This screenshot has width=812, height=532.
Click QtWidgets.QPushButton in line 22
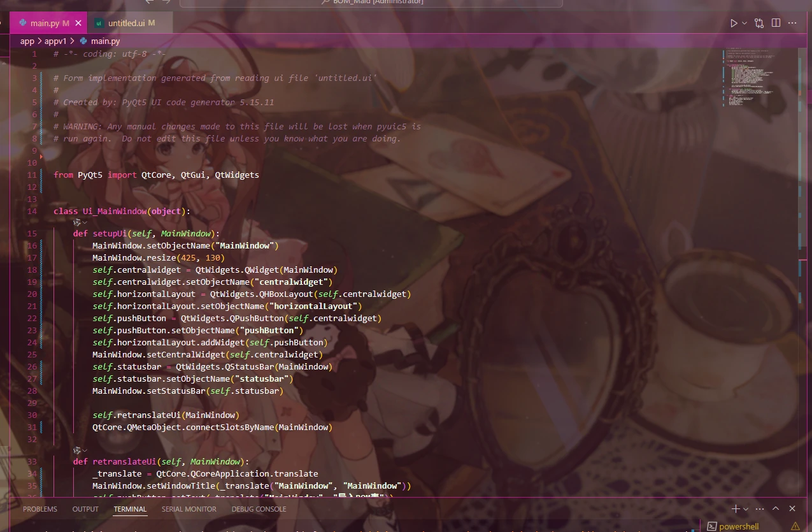232,319
